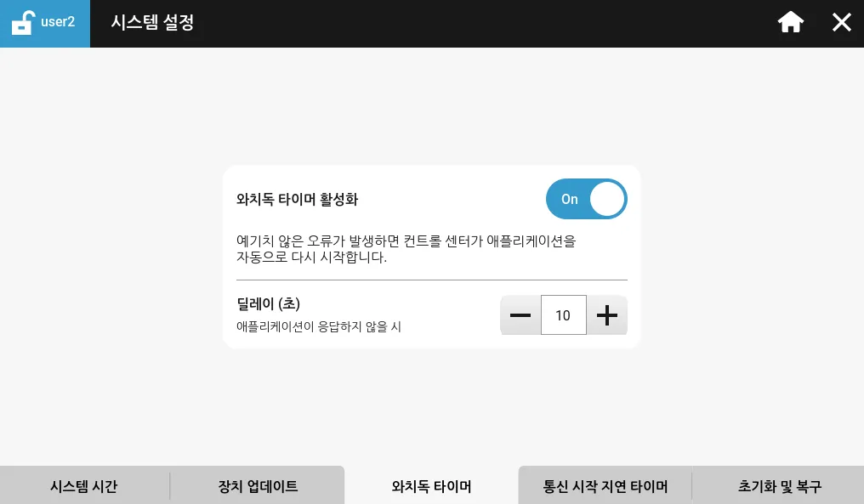Select the delay value field showing 10
This screenshot has height=504, width=864.
tap(563, 316)
